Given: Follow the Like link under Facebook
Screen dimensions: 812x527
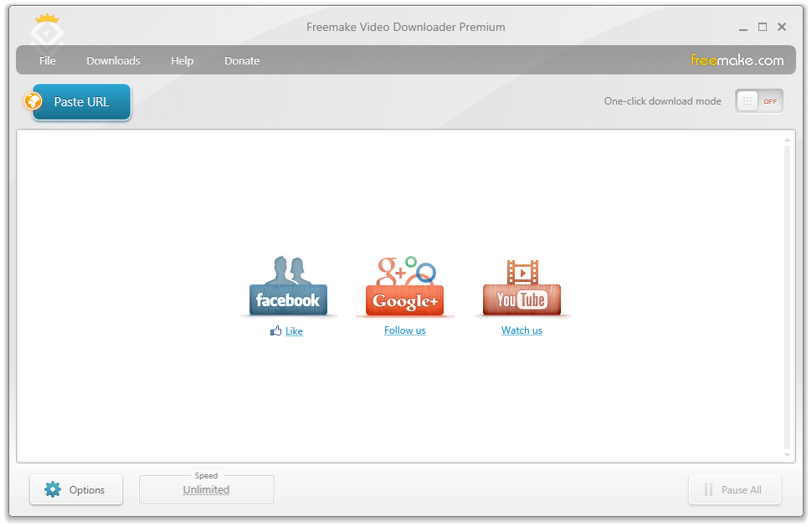Looking at the screenshot, I should coord(294,330).
